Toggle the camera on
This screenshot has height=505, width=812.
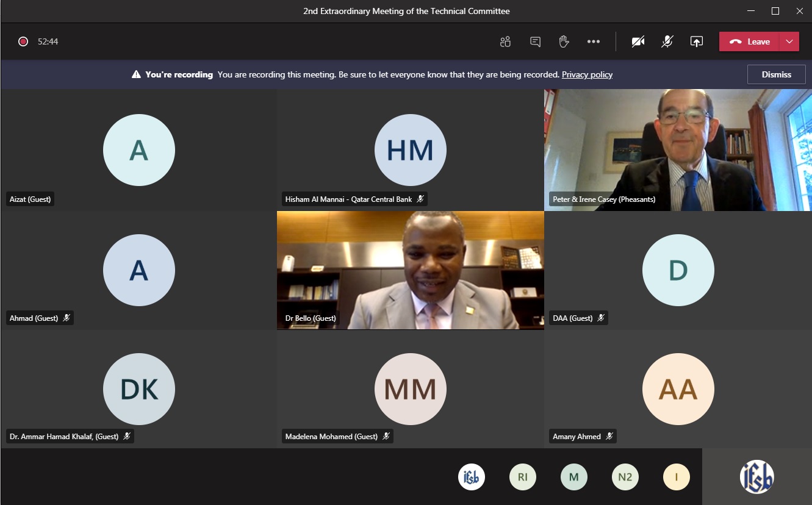point(638,41)
